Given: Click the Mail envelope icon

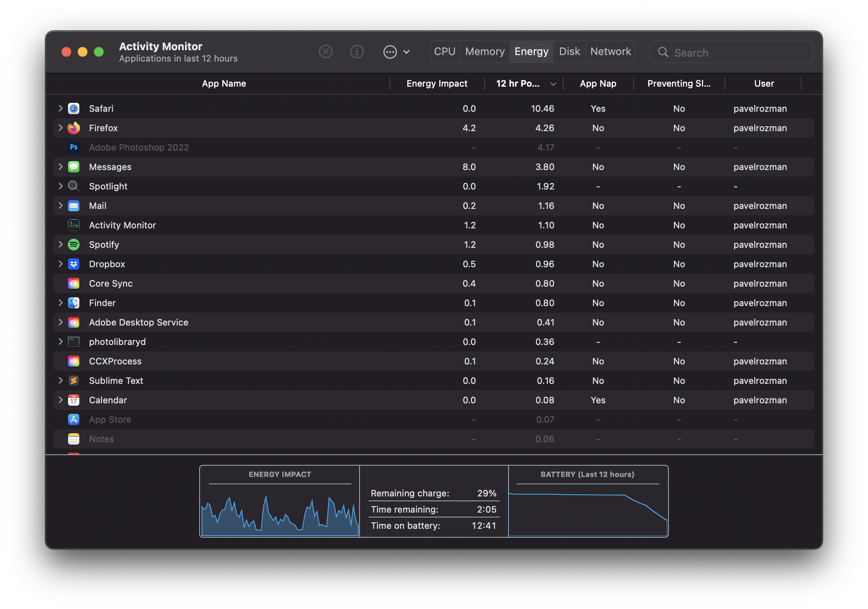Looking at the screenshot, I should [x=74, y=206].
